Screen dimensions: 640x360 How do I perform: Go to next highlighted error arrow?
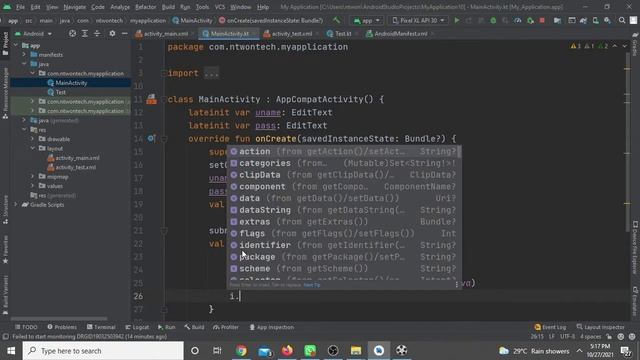coord(624,46)
